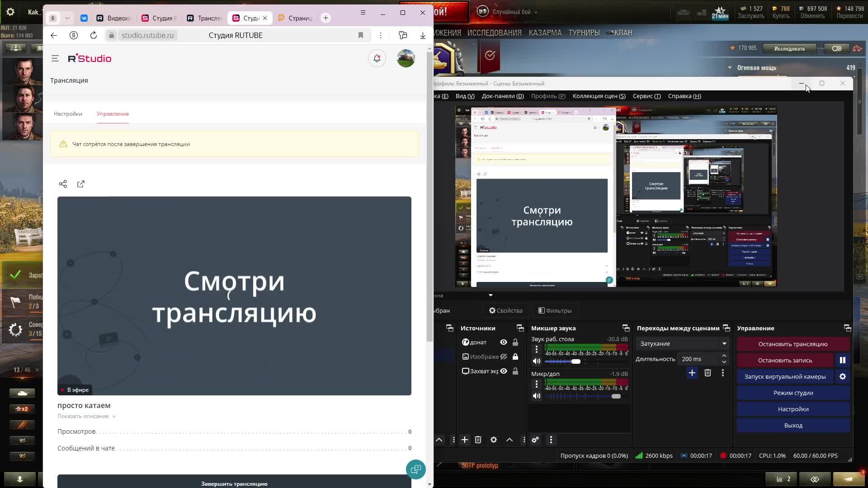
Task: Move selected source up in OBS
Action: pyautogui.click(x=509, y=440)
